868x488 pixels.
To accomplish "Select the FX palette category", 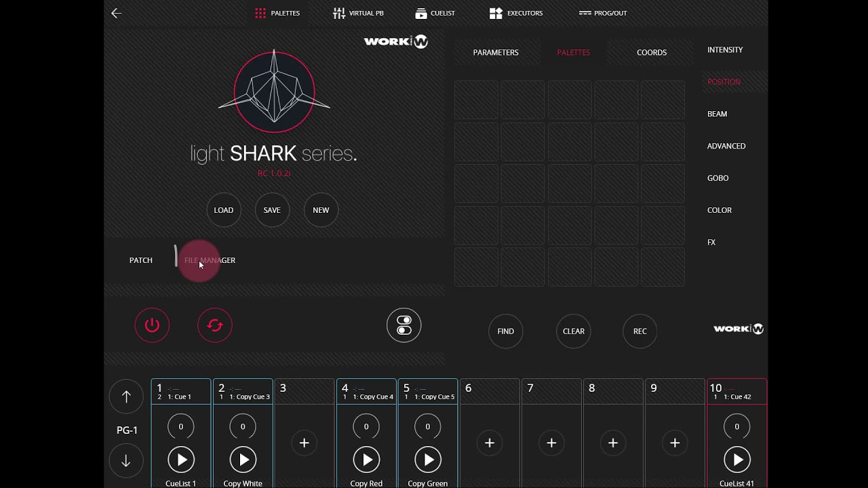I will (x=711, y=242).
